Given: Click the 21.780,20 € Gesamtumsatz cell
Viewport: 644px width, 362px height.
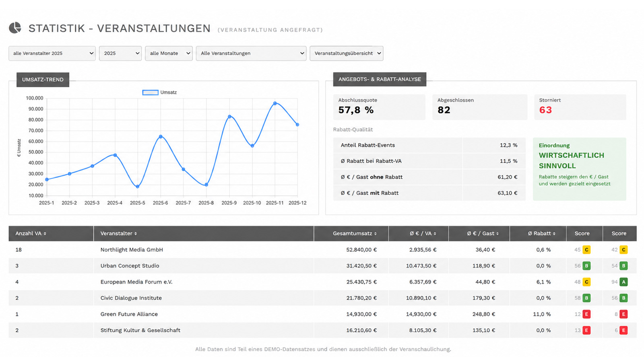Looking at the screenshot, I should pos(361,298).
